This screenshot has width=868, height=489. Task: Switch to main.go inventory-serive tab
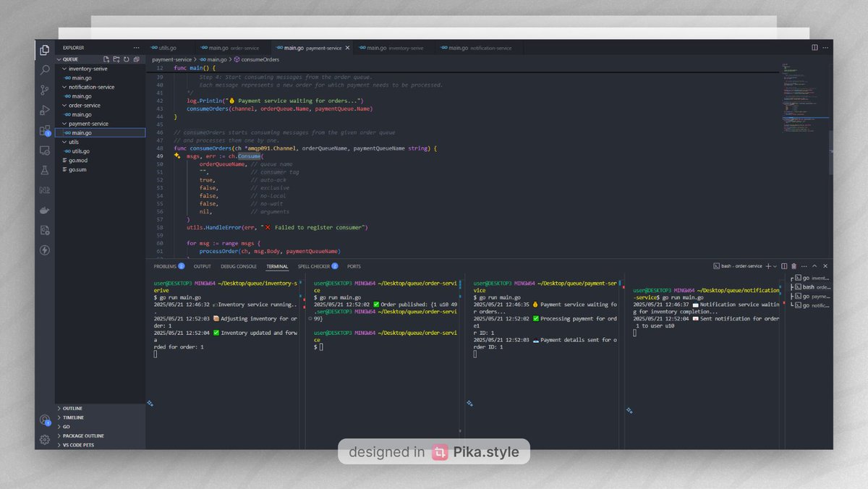click(394, 48)
